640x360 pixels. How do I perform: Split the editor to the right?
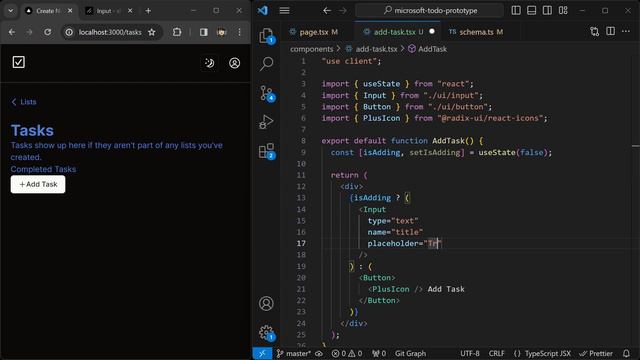point(610,31)
